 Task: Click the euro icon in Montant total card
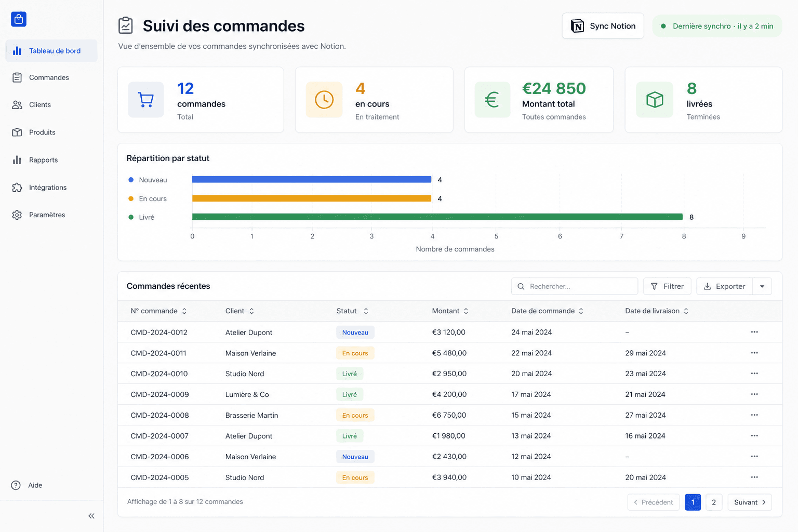(492, 100)
